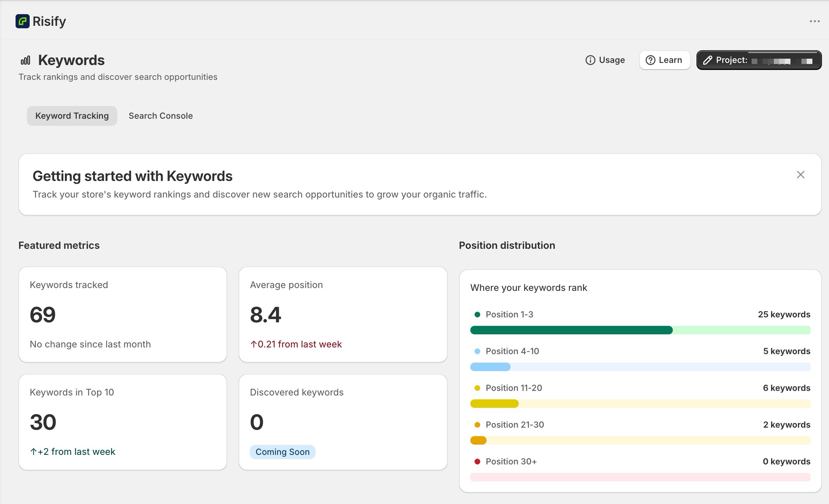Image resolution: width=829 pixels, height=504 pixels.
Task: Click the Position 11-20 yellow progress bar
Action: point(640,404)
